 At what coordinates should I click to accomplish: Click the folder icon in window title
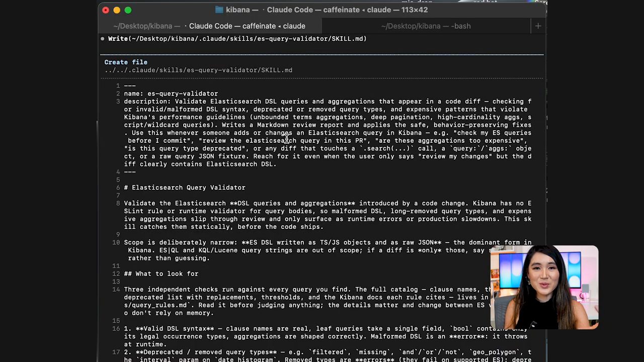tap(219, 10)
